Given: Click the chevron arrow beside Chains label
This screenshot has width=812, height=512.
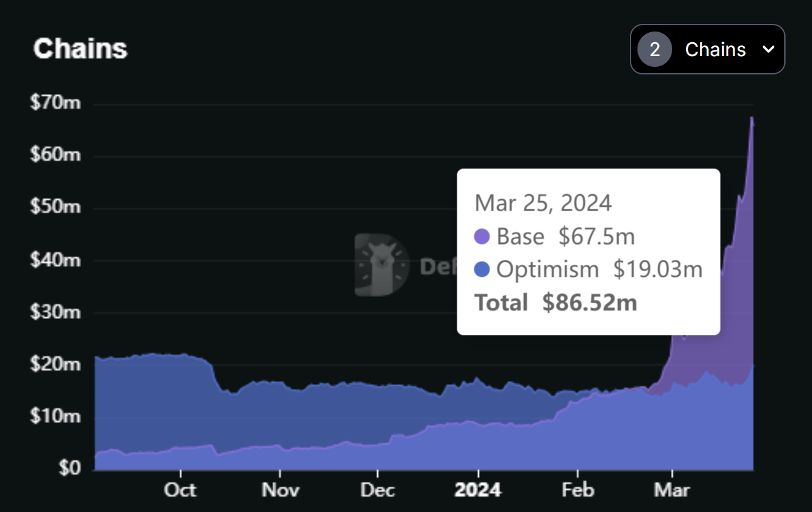Looking at the screenshot, I should (x=768, y=50).
